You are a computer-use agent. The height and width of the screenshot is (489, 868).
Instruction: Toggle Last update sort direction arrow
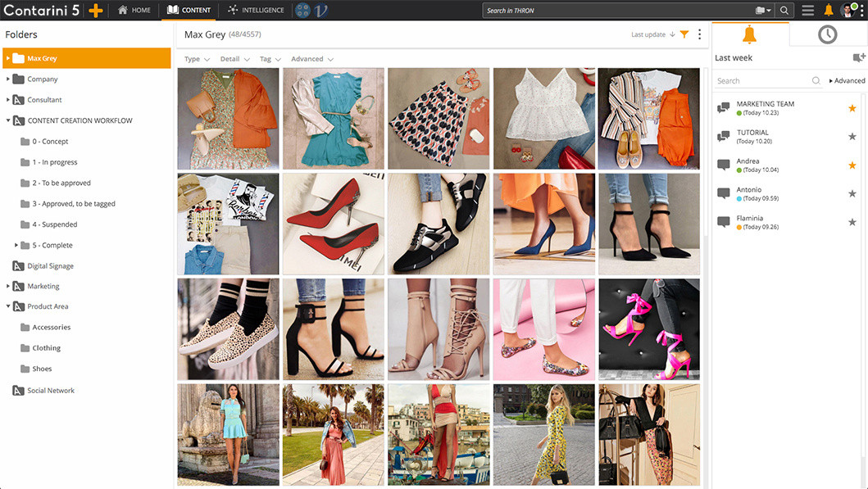pyautogui.click(x=672, y=34)
